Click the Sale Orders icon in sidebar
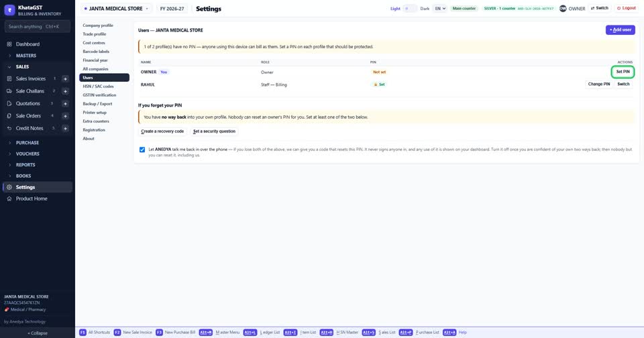 click(x=9, y=116)
